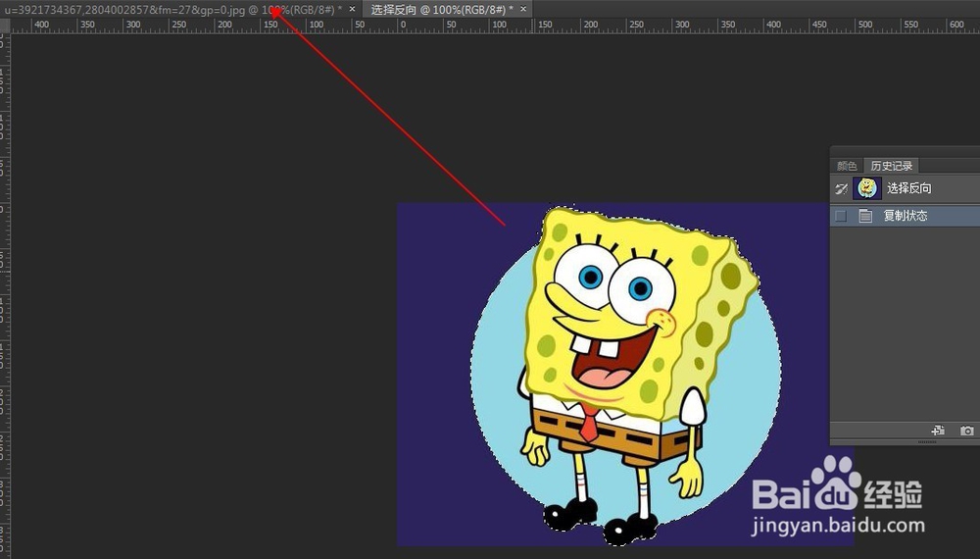Select the 复制状态 history state label
The image size is (980, 559).
905,216
